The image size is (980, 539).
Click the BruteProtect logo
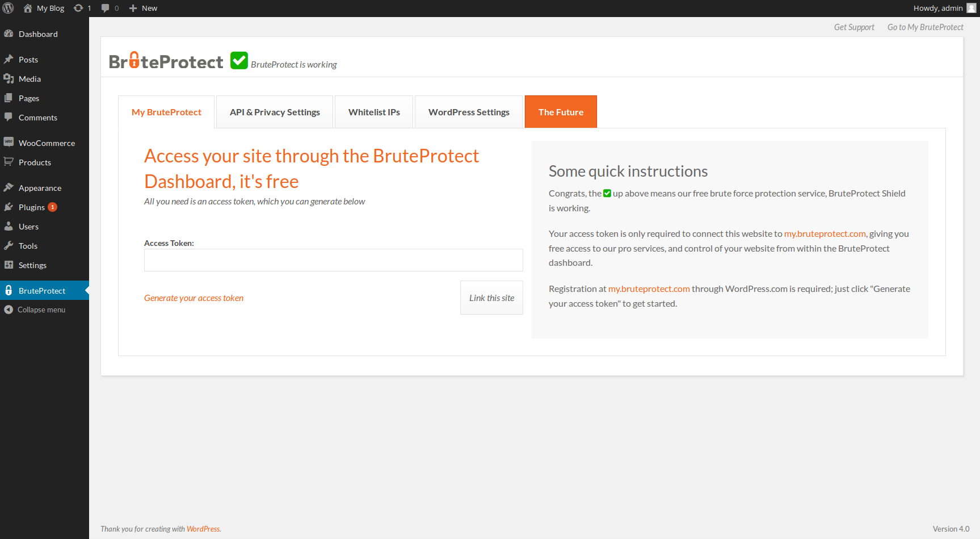pos(166,61)
